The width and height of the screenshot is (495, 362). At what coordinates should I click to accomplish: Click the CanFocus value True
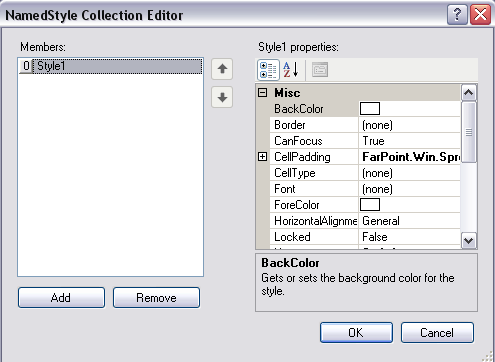pos(373,141)
